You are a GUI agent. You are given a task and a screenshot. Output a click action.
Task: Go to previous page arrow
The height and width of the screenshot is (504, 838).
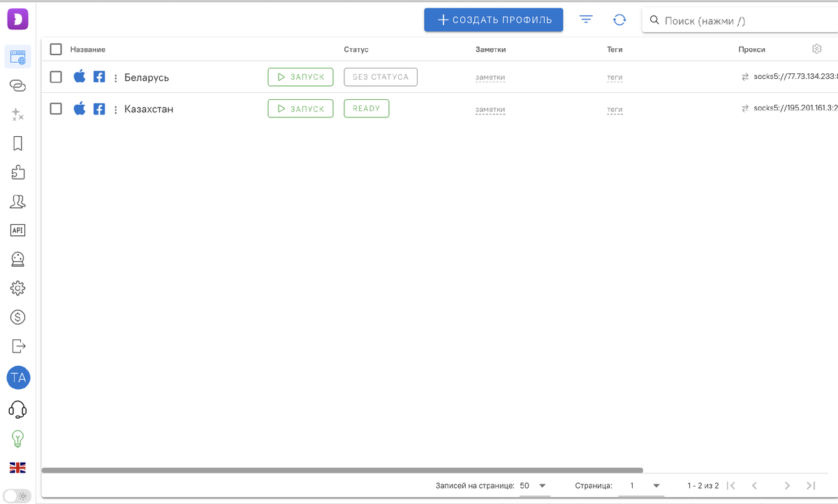(755, 485)
